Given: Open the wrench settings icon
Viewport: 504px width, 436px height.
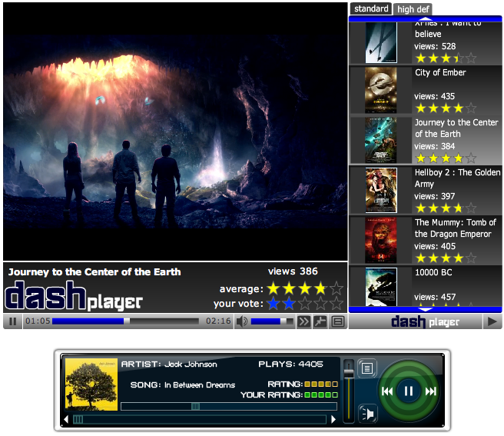Looking at the screenshot, I should click(x=320, y=321).
